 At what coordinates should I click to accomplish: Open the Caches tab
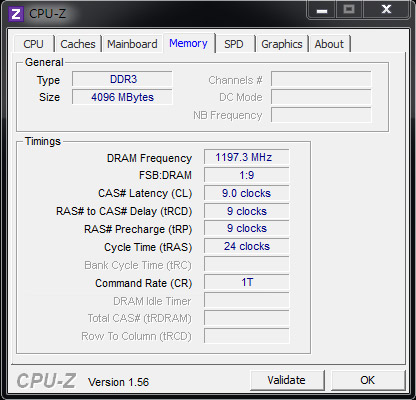click(78, 44)
